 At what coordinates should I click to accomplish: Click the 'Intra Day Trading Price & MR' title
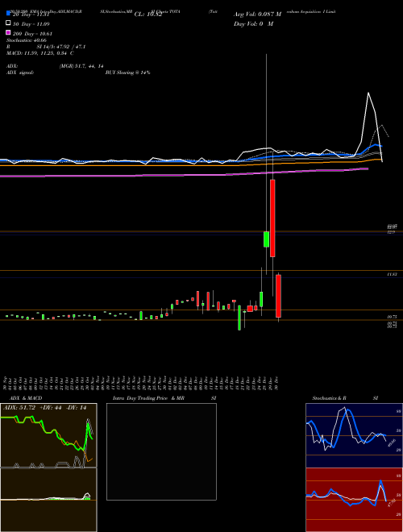pyautogui.click(x=148, y=398)
